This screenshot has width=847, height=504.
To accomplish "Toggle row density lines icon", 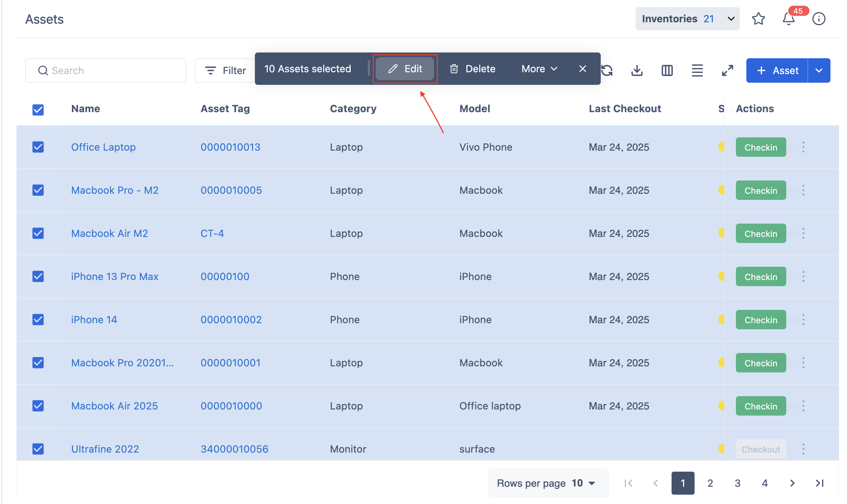I will [x=697, y=70].
